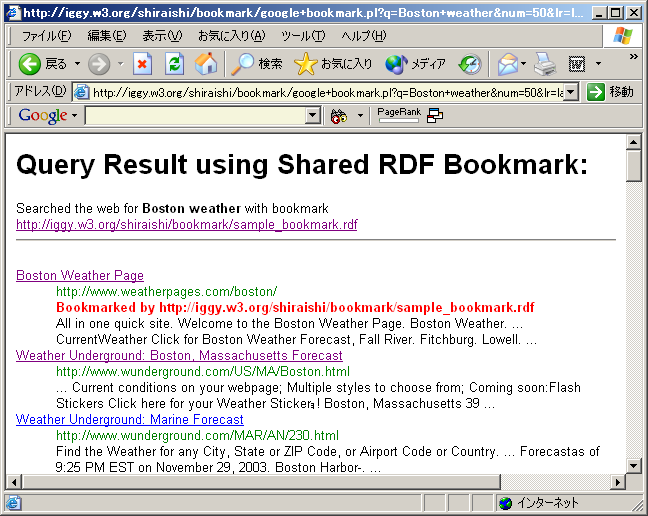Open the ファイル (File) menu

[46, 36]
